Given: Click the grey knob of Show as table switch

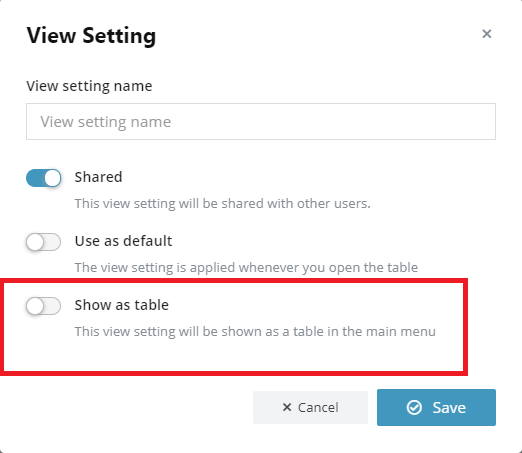Looking at the screenshot, I should 35,306.
